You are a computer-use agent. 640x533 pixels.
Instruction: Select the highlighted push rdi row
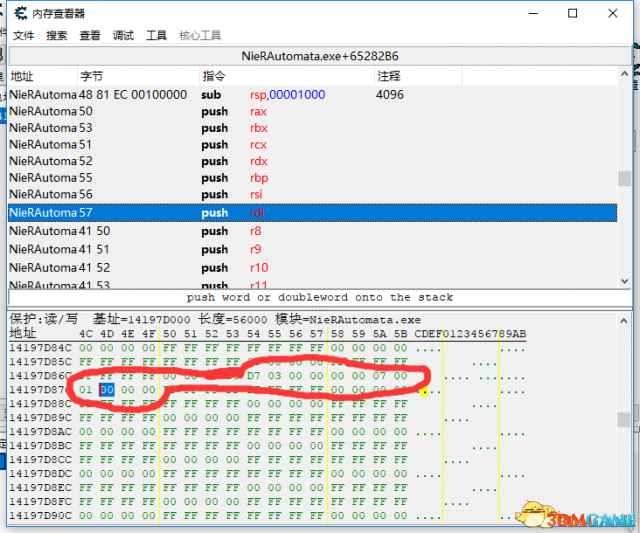click(x=313, y=213)
